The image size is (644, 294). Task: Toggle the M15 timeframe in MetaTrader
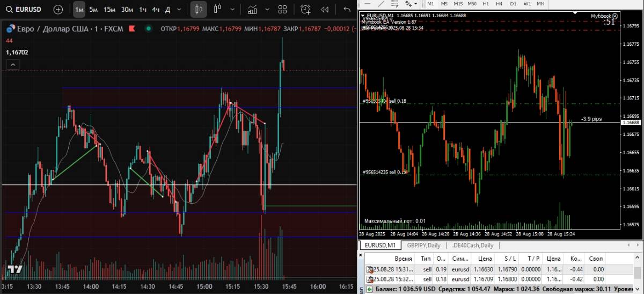[x=458, y=4]
